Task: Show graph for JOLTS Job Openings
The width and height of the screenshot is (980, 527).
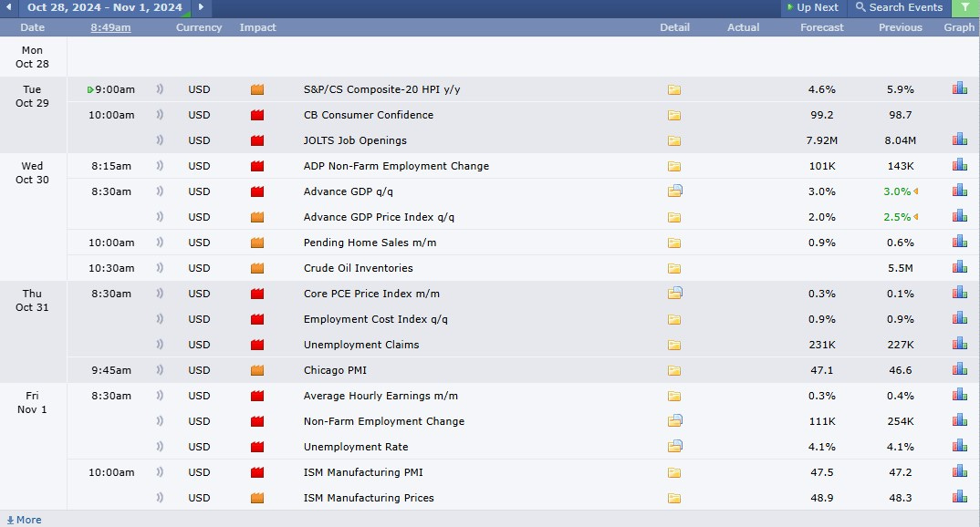Action: coord(959,139)
